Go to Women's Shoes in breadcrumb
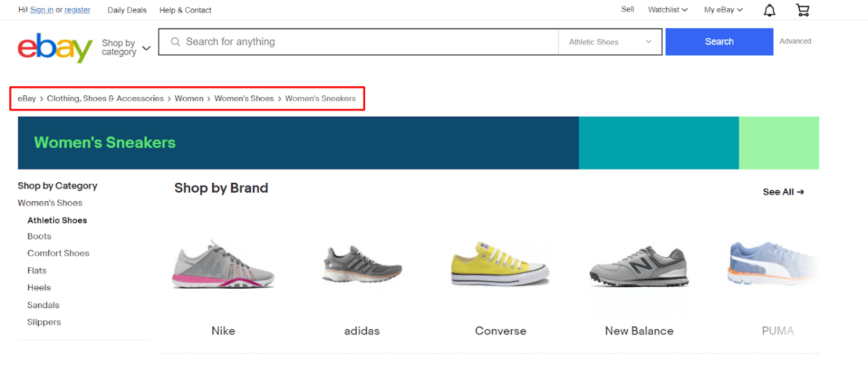Viewport: 868px width, 365px height. tap(244, 98)
